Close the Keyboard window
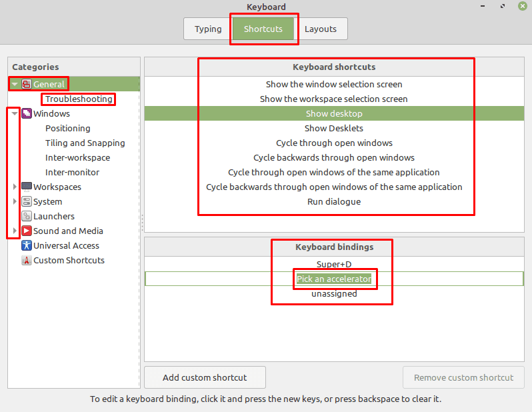This screenshot has width=532, height=412. tap(523, 6)
